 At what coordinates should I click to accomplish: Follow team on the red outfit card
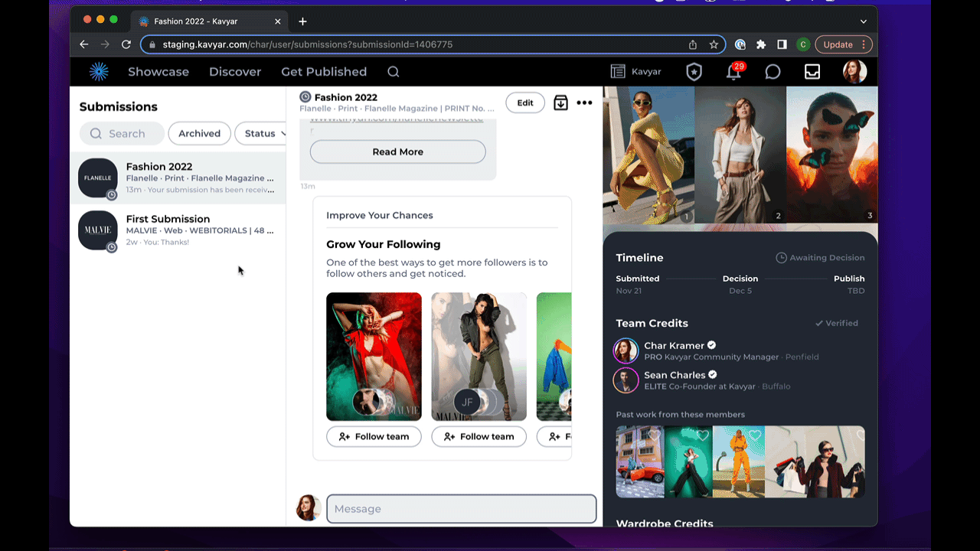click(x=374, y=436)
